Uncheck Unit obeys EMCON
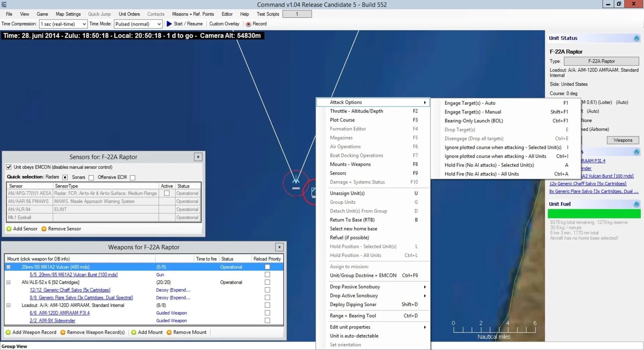Screen dimensions: 644x350 (x=9, y=167)
